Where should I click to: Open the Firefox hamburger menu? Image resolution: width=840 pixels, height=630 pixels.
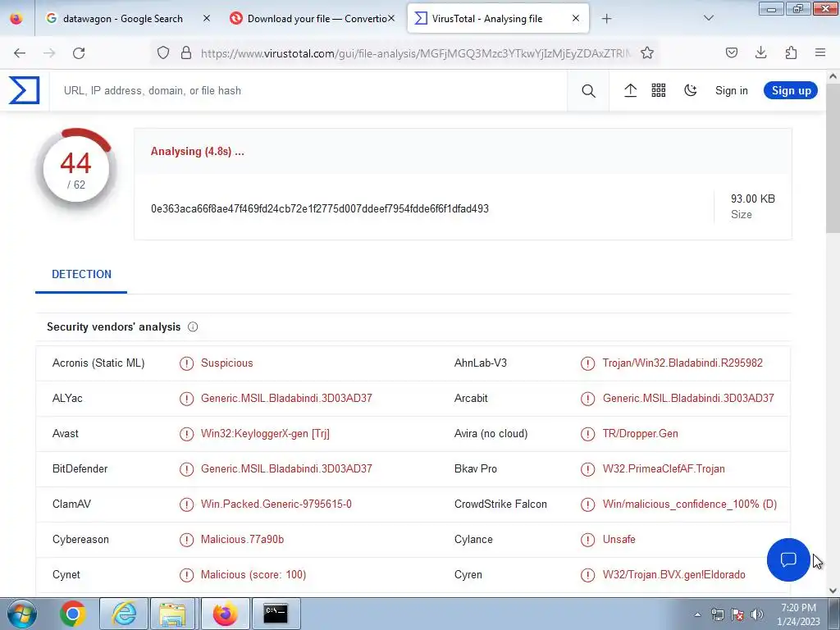coord(820,52)
